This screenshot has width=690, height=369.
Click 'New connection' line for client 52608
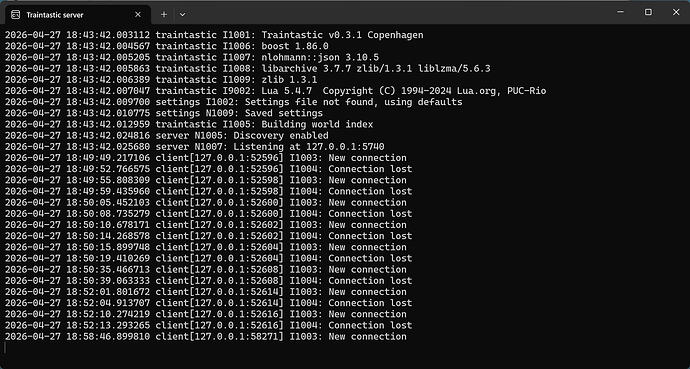click(x=206, y=270)
